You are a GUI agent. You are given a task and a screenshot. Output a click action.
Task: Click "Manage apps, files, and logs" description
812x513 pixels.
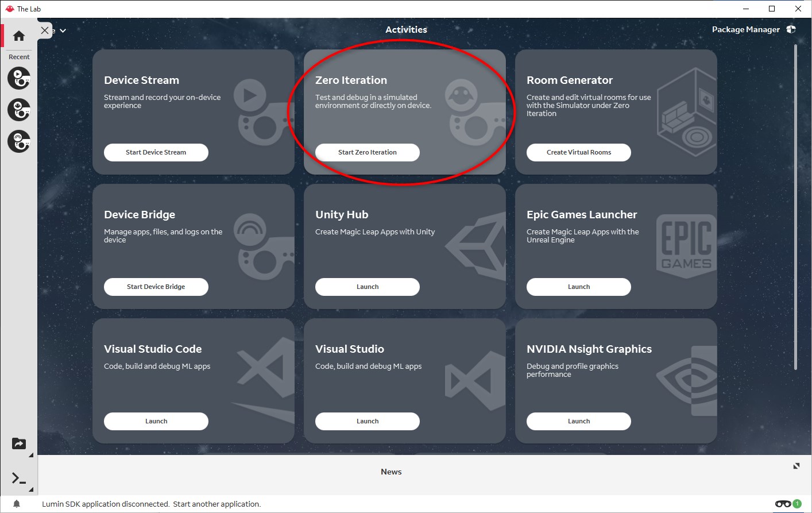(163, 236)
